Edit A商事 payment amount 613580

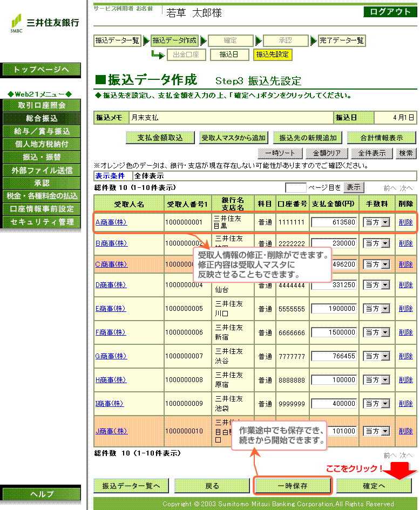coord(334,222)
